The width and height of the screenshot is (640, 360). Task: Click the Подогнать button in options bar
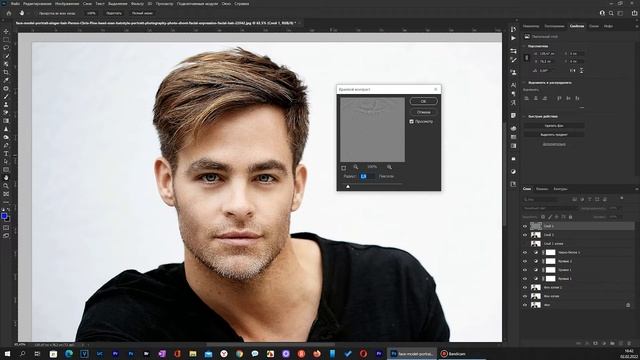[114, 13]
